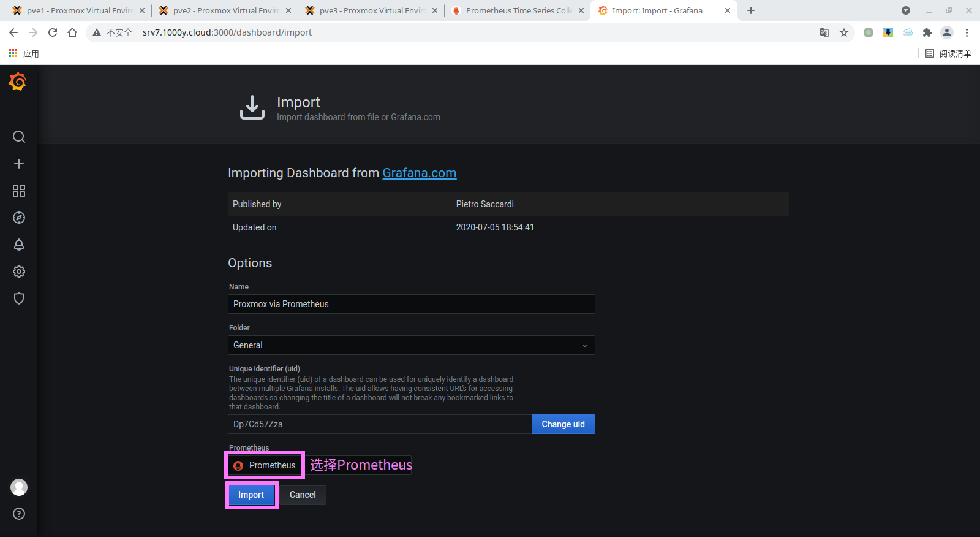The height and width of the screenshot is (537, 980).
Task: Click the dashboard Name input field
Action: [x=411, y=304]
